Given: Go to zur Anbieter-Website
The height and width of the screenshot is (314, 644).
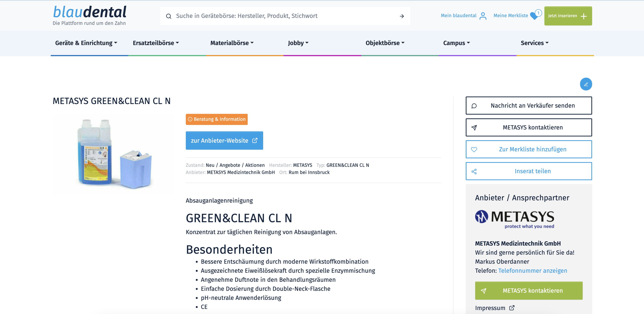Looking at the screenshot, I should coord(224,141).
